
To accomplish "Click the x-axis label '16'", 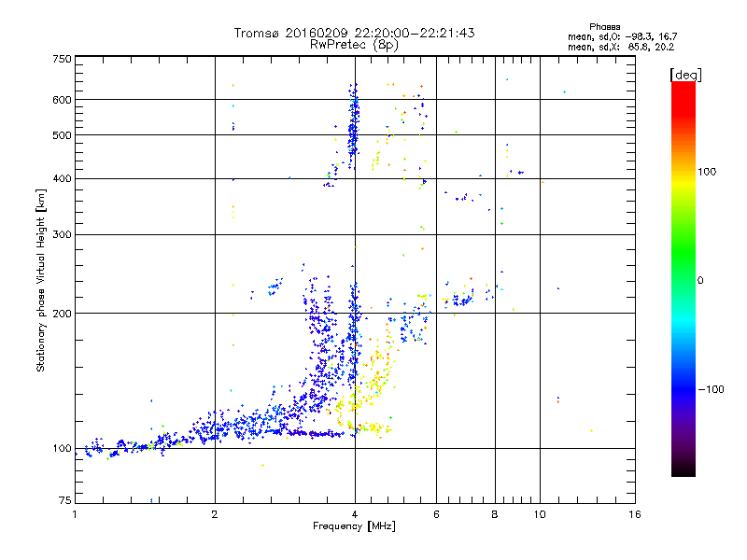I will [635, 514].
